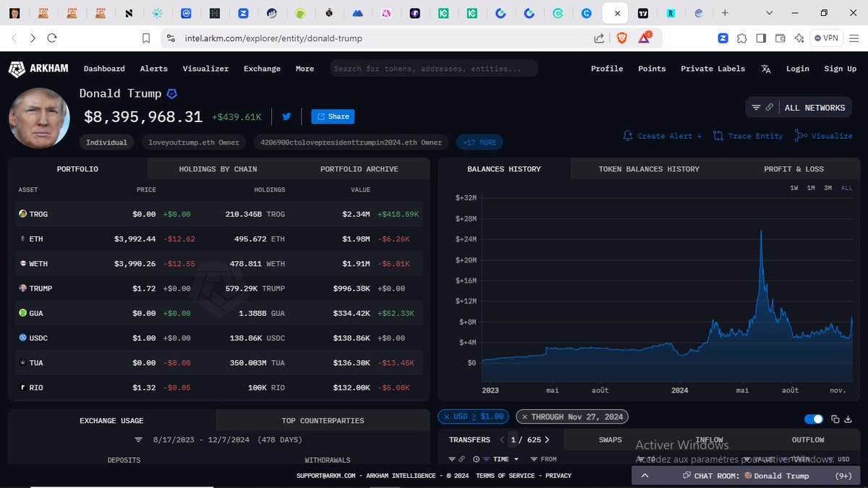Open the More navigation menu
Image resolution: width=868 pixels, height=488 pixels.
tap(305, 69)
